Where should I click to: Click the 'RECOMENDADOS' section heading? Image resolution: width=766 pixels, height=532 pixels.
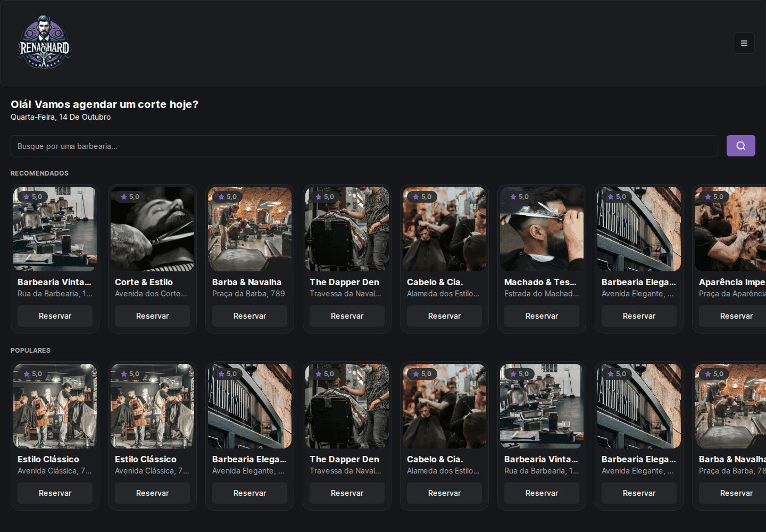39,173
